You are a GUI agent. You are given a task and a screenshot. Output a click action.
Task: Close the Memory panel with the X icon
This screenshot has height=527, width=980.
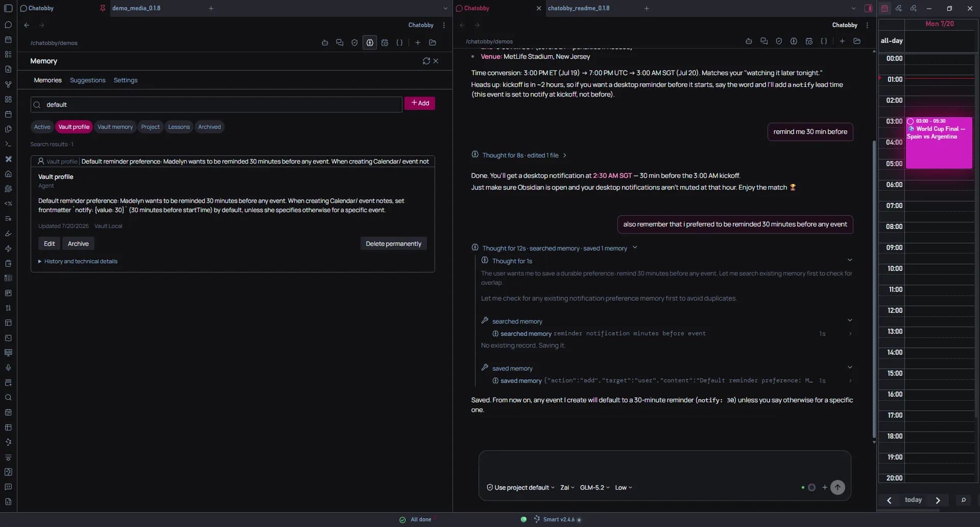(x=436, y=61)
